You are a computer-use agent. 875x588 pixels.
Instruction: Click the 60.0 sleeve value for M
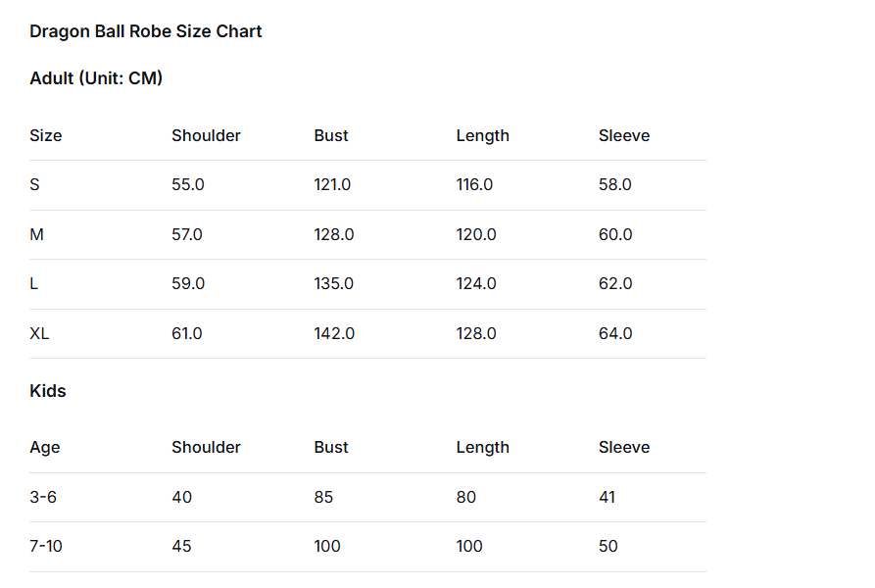click(615, 235)
